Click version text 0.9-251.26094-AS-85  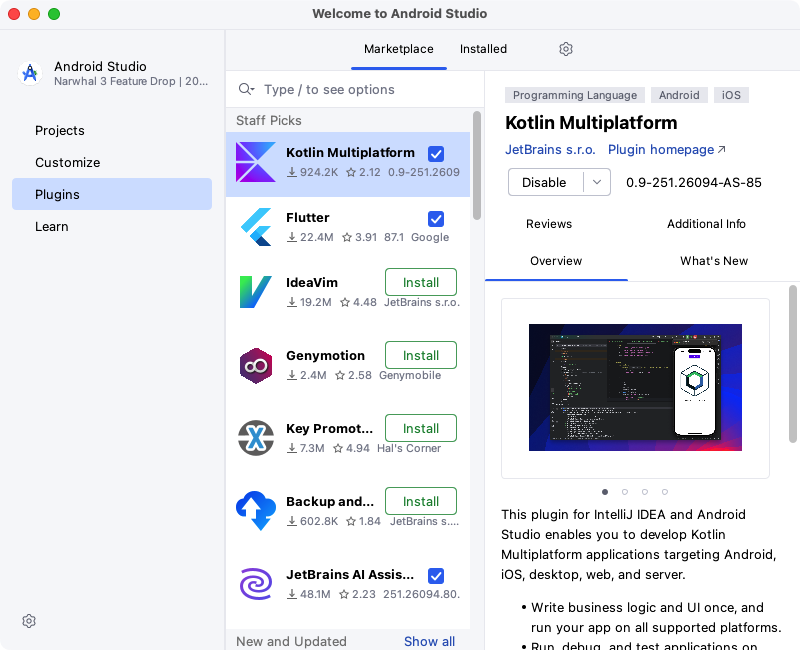pyautogui.click(x=693, y=183)
